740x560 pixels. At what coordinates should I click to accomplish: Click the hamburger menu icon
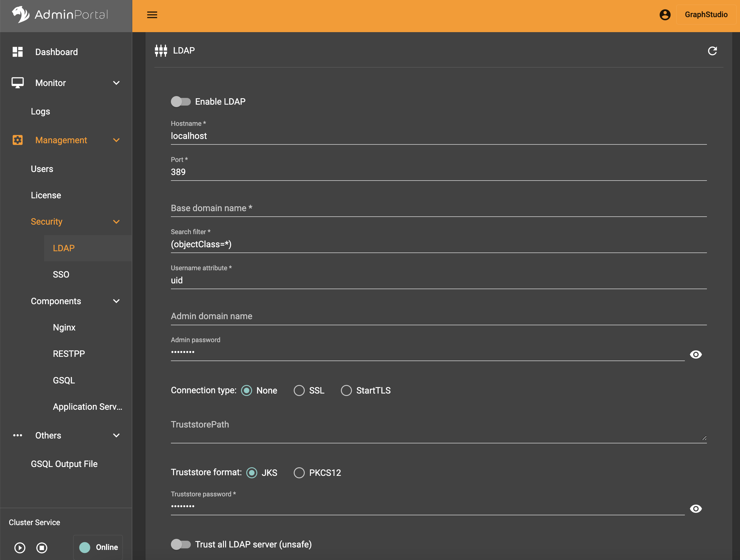point(152,15)
